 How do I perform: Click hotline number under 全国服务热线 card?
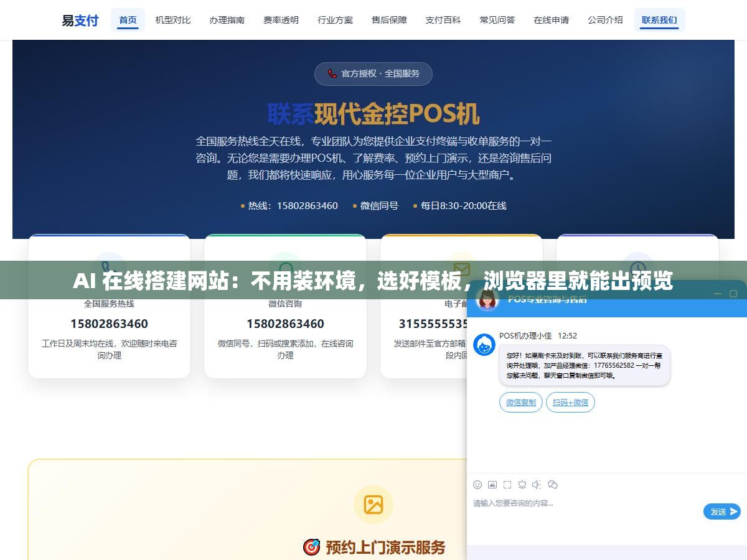point(109,324)
